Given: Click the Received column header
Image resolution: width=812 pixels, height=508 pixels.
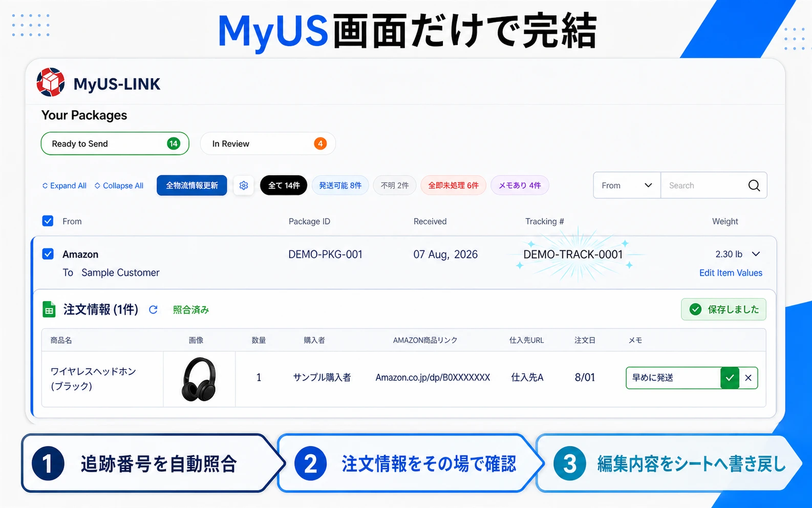Looking at the screenshot, I should (430, 221).
